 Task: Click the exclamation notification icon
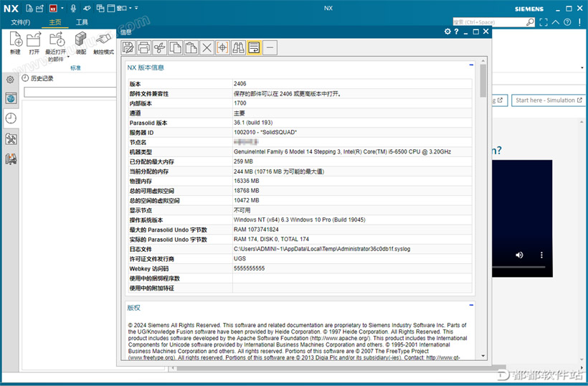(579, 22)
